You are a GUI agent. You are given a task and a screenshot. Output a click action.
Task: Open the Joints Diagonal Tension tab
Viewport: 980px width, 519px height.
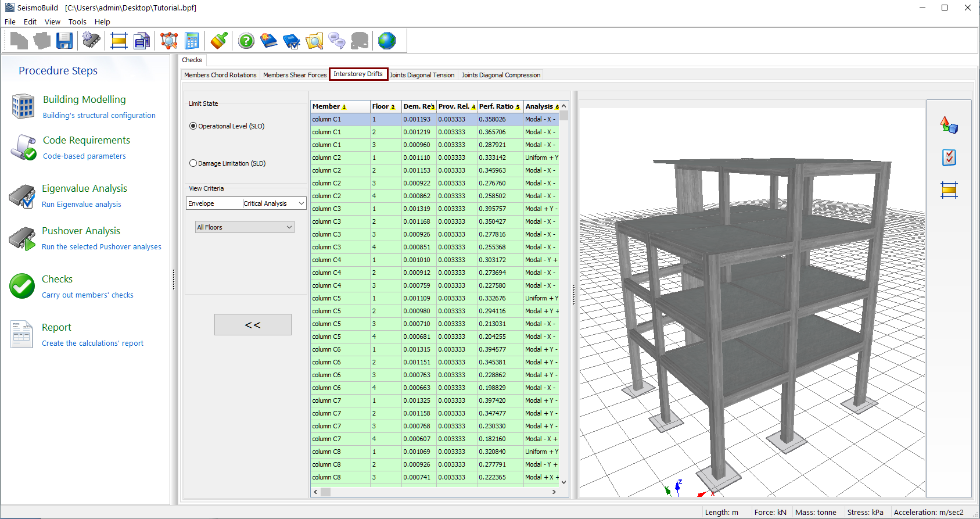click(x=422, y=75)
